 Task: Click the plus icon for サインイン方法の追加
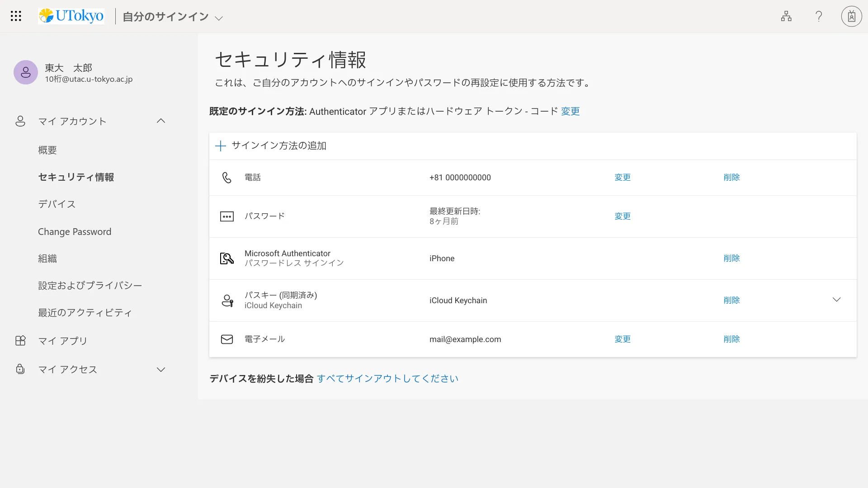pyautogui.click(x=221, y=146)
